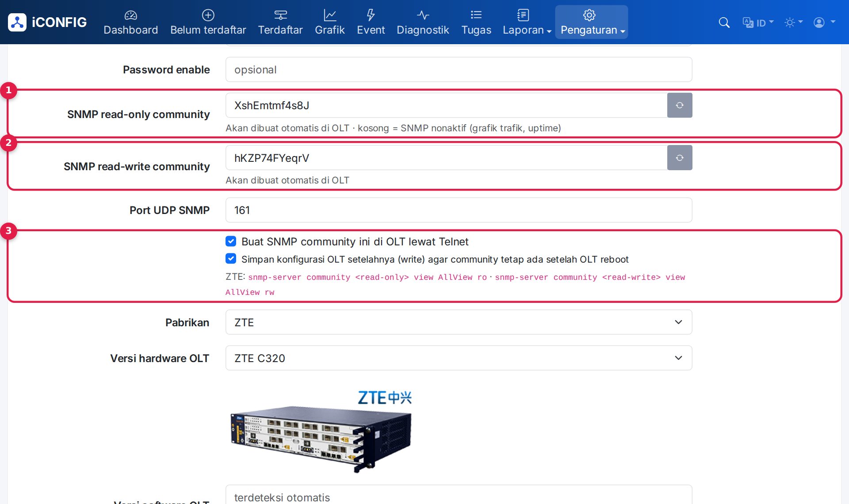849x504 pixels.
Task: Go to the Diagnostik menu label
Action: tap(423, 30)
